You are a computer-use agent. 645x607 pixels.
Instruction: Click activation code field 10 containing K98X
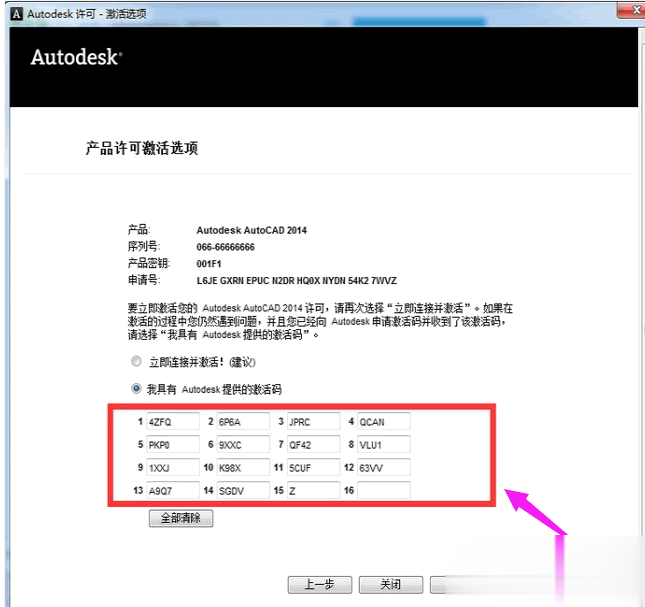244,468
